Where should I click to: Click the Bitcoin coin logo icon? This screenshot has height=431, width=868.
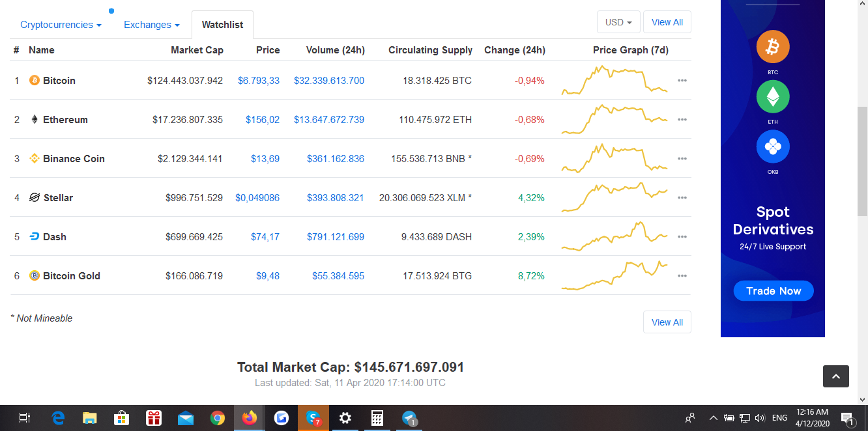(x=35, y=81)
